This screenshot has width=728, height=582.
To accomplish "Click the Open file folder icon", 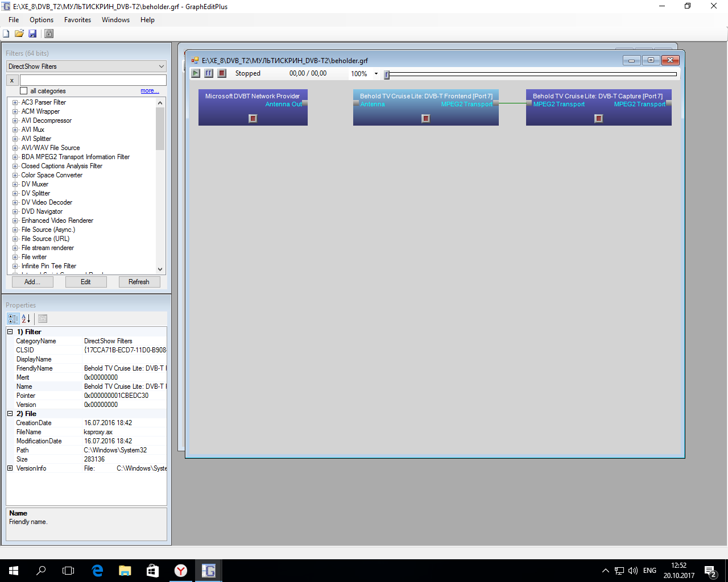I will pyautogui.click(x=19, y=34).
